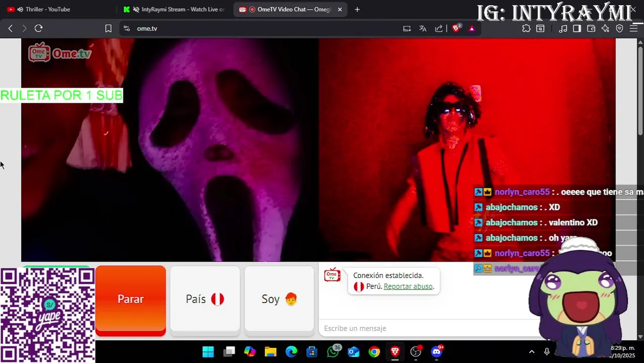Open a new browser tab
644x363 pixels.
[357, 9]
